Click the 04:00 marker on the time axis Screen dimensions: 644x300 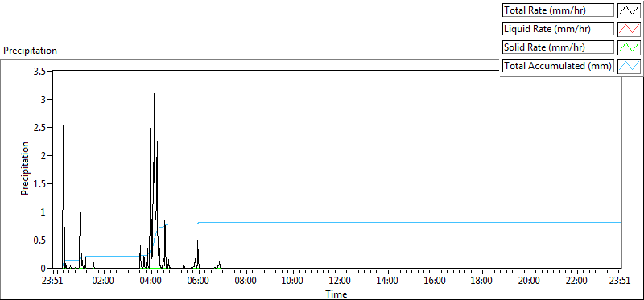151,281
